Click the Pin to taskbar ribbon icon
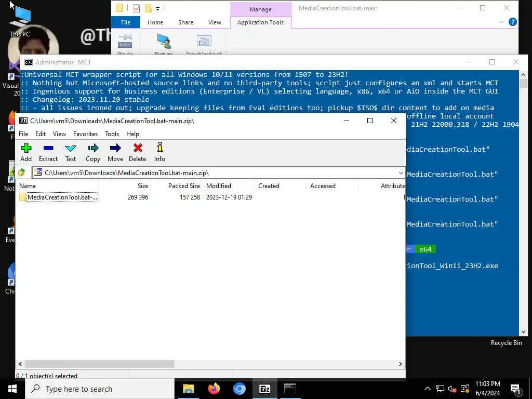The height and width of the screenshot is (399, 532). click(x=125, y=44)
